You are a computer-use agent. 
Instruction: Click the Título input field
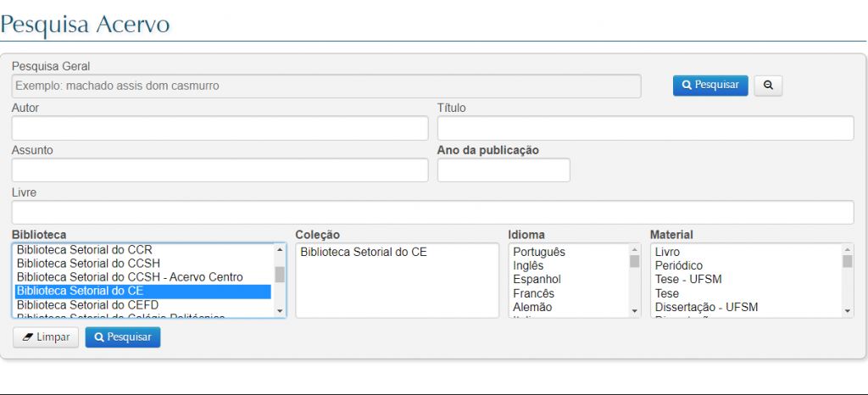point(644,129)
